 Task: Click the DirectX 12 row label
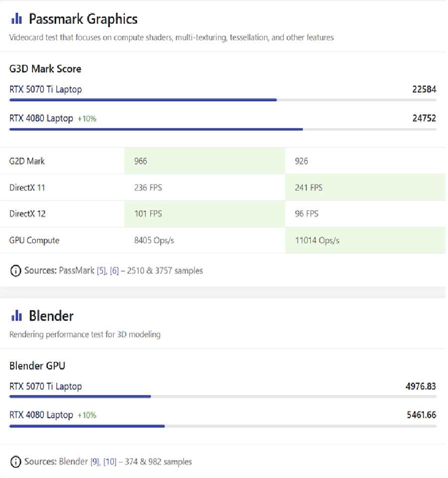27,214
